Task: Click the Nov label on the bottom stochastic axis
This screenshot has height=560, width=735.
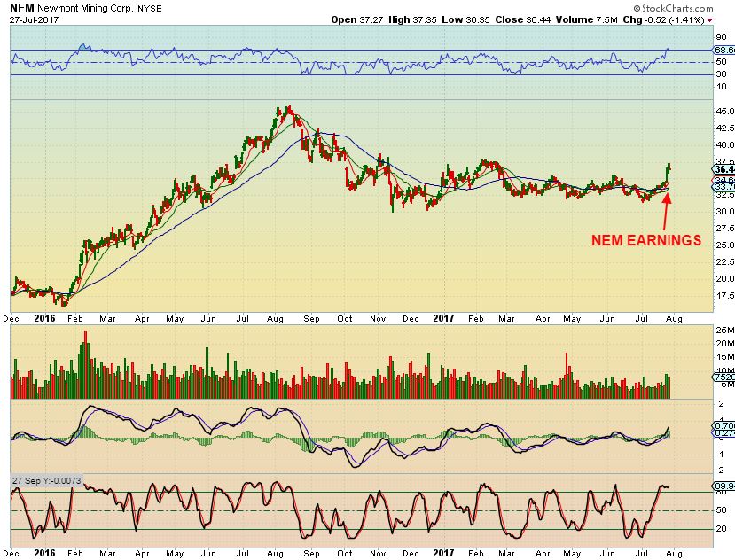Action: click(378, 554)
